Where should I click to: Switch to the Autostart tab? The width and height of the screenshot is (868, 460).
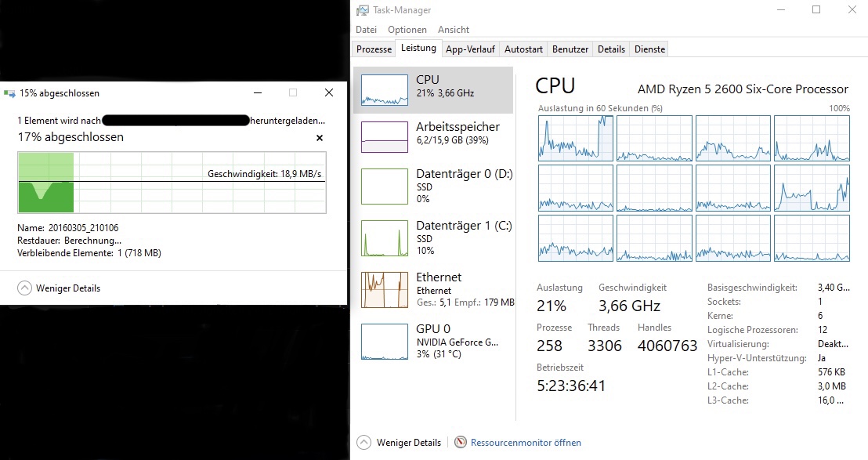(523, 49)
